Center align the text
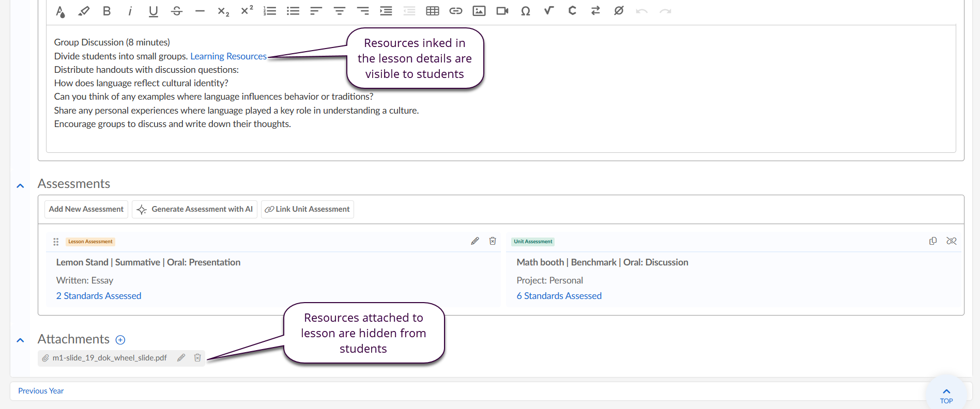 click(340, 11)
